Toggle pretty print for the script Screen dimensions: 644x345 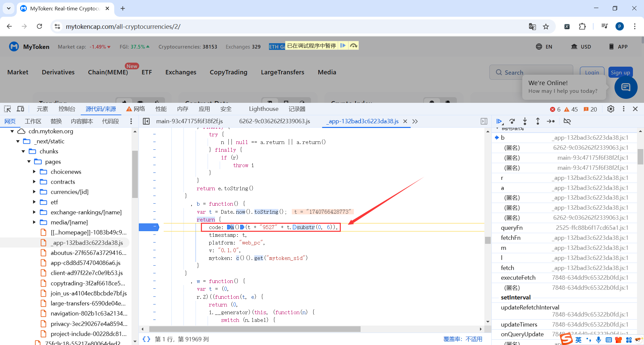146,339
